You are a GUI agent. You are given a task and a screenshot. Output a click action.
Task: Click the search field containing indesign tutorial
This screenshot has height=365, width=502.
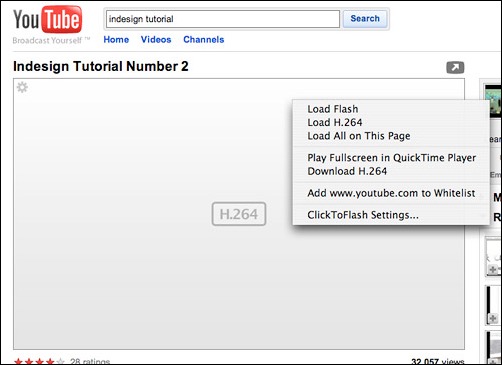(x=223, y=19)
